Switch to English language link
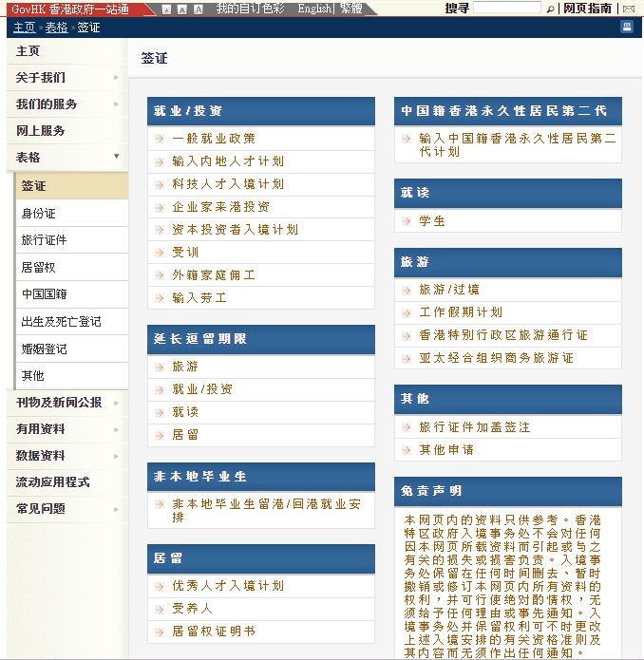This screenshot has width=644, height=660. click(x=314, y=9)
